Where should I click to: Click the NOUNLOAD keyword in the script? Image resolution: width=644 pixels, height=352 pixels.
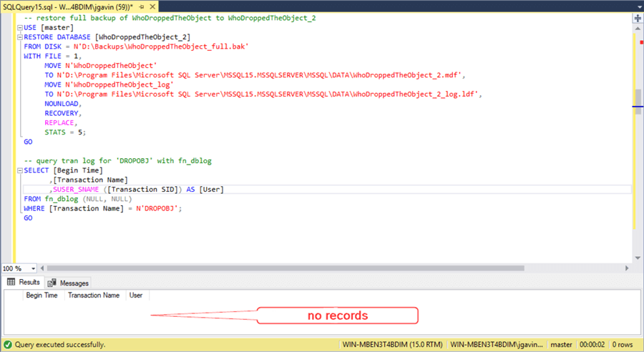(62, 104)
